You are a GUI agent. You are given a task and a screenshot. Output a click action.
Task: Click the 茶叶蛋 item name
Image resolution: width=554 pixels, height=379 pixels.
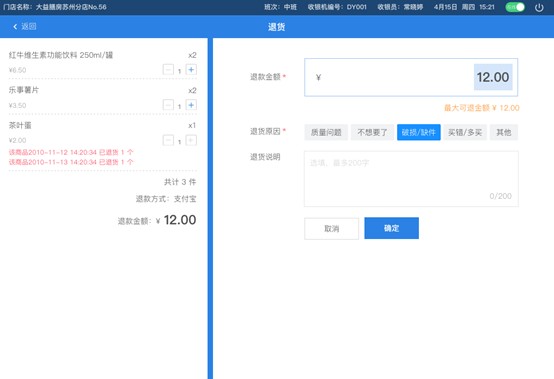point(20,125)
